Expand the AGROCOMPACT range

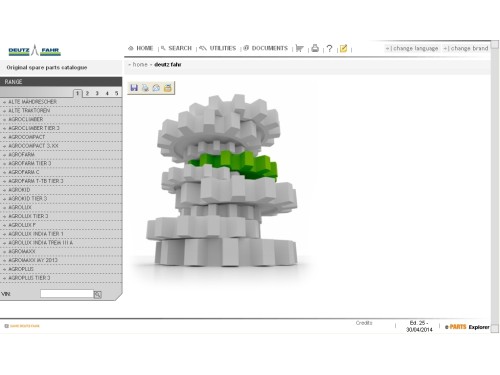tap(61, 137)
